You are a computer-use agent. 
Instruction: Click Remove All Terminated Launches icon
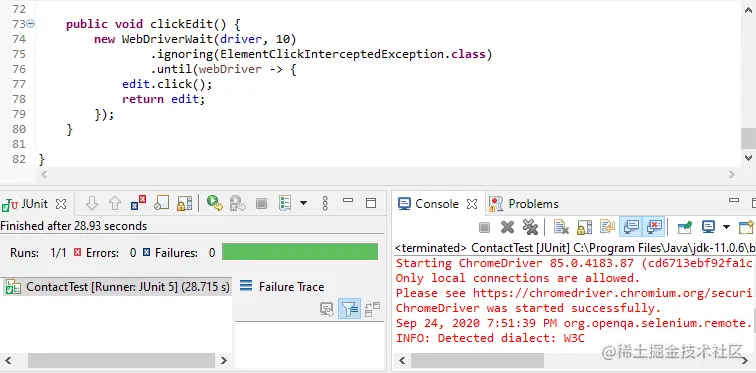pyautogui.click(x=530, y=226)
